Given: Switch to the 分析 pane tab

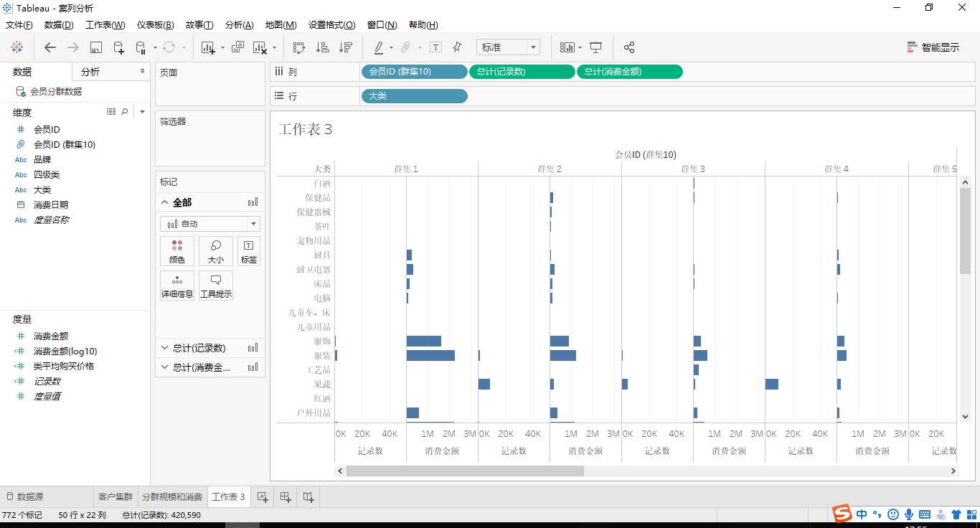Looking at the screenshot, I should coord(90,72).
